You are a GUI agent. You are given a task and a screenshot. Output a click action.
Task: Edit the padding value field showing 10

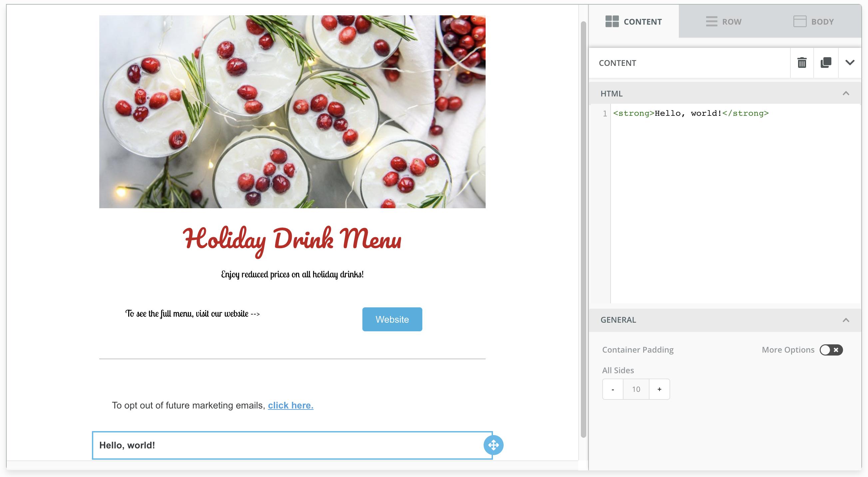click(x=636, y=389)
